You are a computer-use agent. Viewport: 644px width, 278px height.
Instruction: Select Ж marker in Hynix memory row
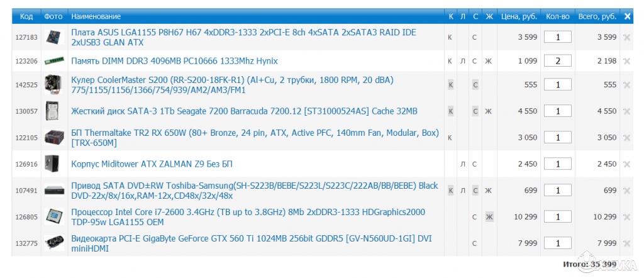click(489, 61)
